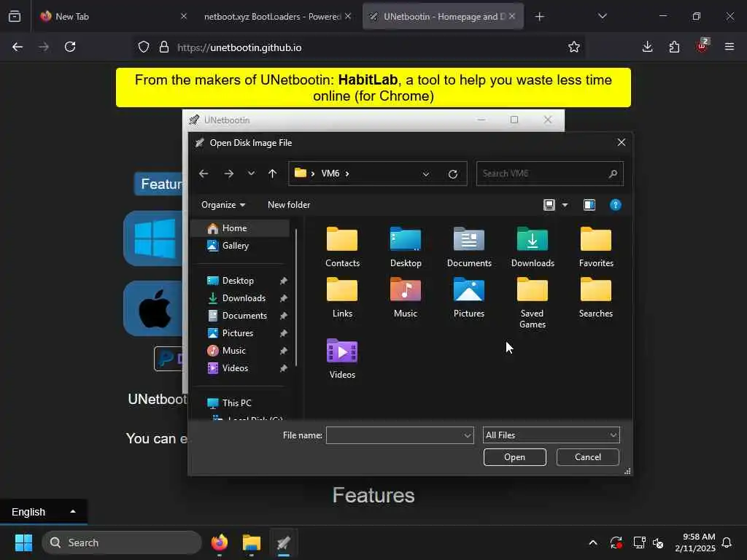Image resolution: width=747 pixels, height=560 pixels.
Task: Open the Firefox application menu
Action: pyautogui.click(x=729, y=47)
